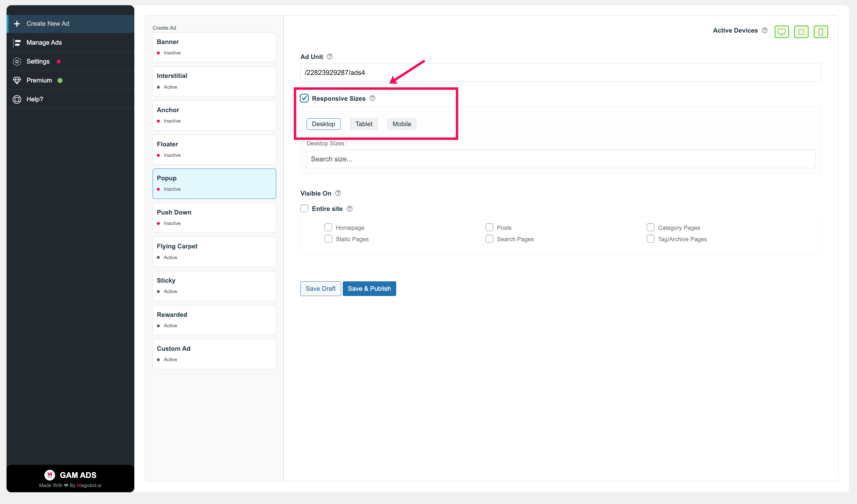Click the Help lifebuoy icon

click(17, 99)
